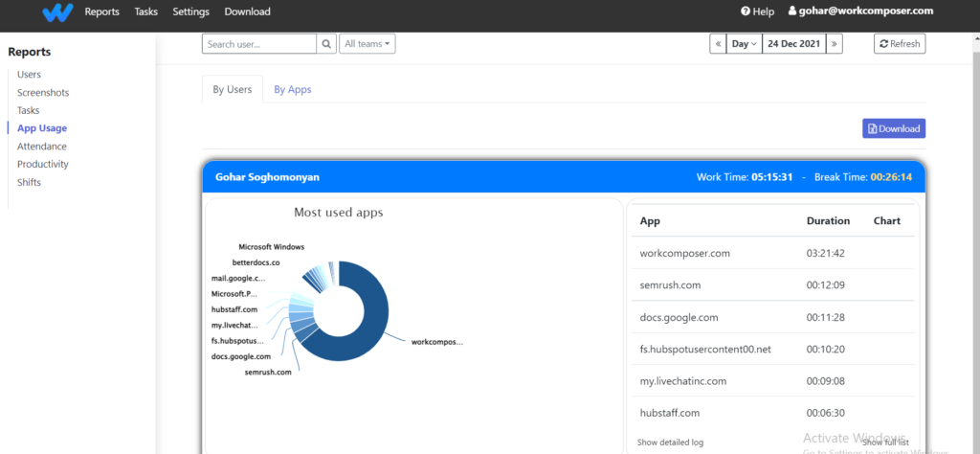Click the blue Download button

pos(894,128)
